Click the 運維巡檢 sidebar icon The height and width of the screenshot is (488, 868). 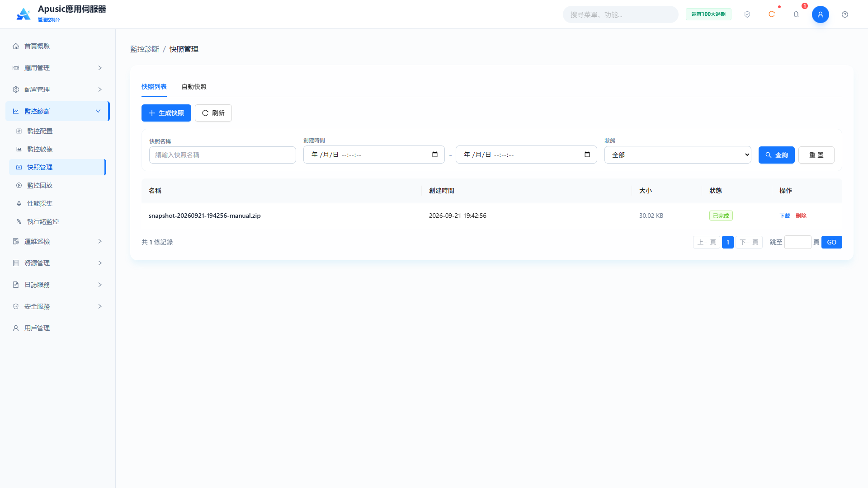click(x=16, y=241)
